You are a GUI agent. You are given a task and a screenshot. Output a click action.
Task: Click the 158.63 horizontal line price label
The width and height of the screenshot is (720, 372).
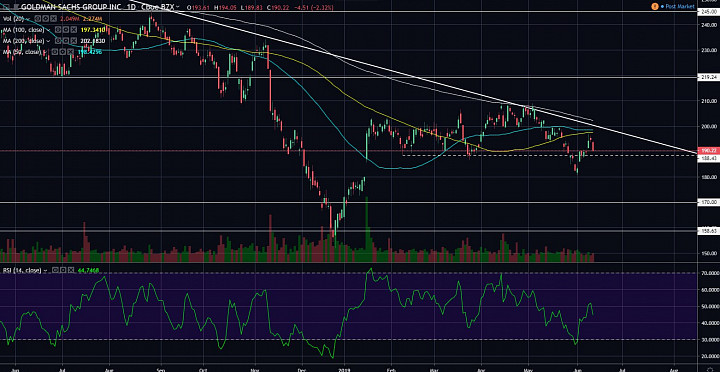709,231
